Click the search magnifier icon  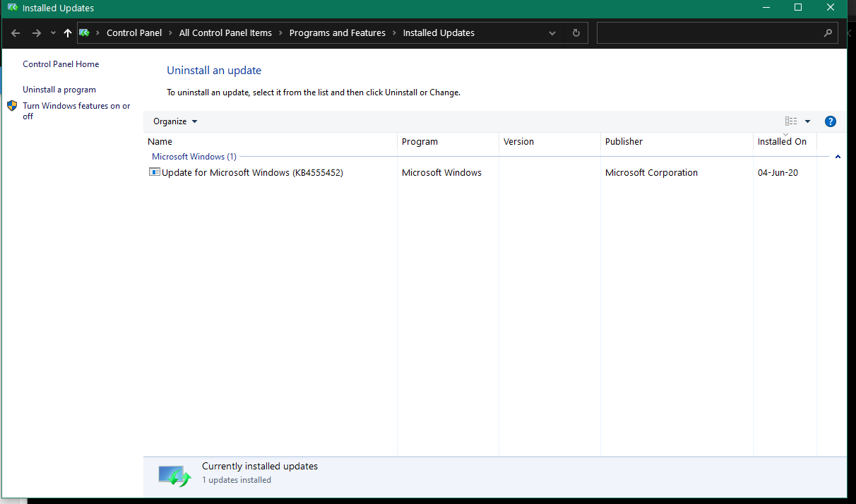click(828, 33)
